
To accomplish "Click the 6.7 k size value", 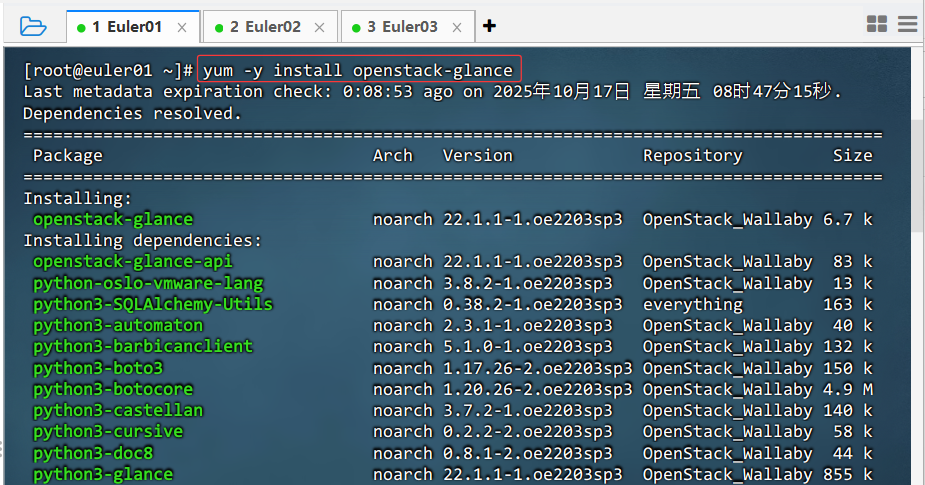I will (848, 219).
